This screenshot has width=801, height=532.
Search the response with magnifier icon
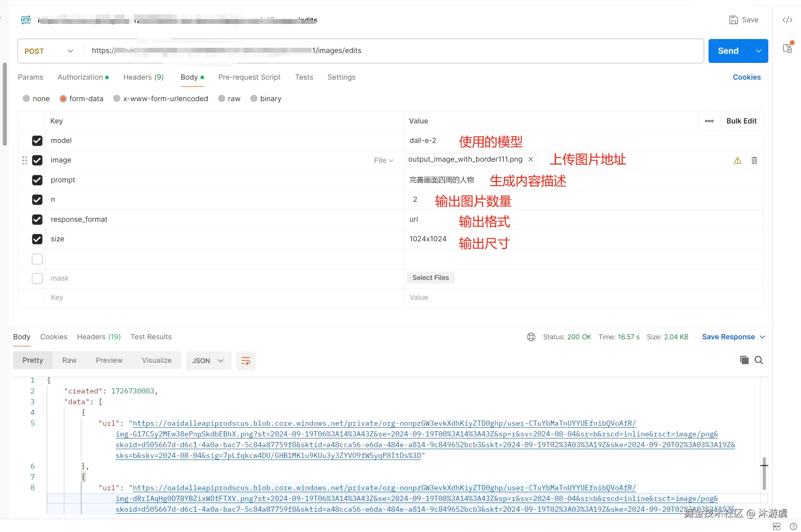(x=759, y=360)
